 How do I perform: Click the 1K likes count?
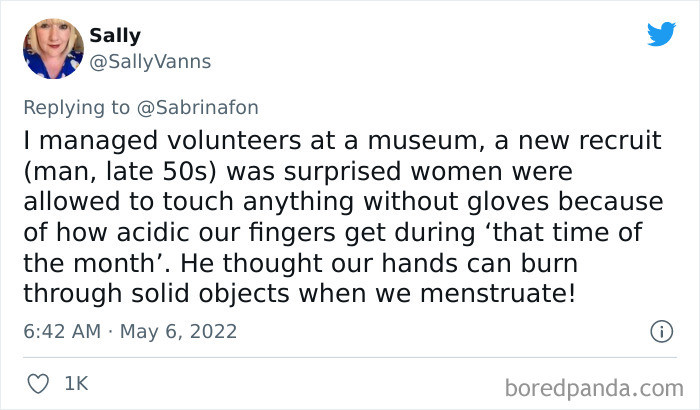tap(76, 384)
